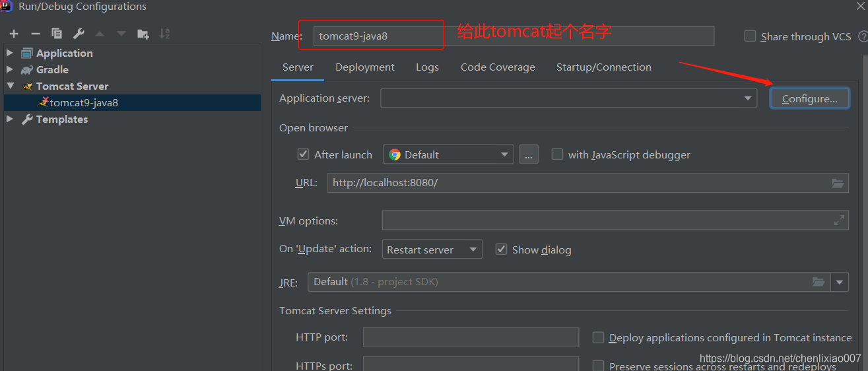Viewport: 868px width, 371px height.
Task: Click the HTTPs port input field
Action: tap(471, 364)
